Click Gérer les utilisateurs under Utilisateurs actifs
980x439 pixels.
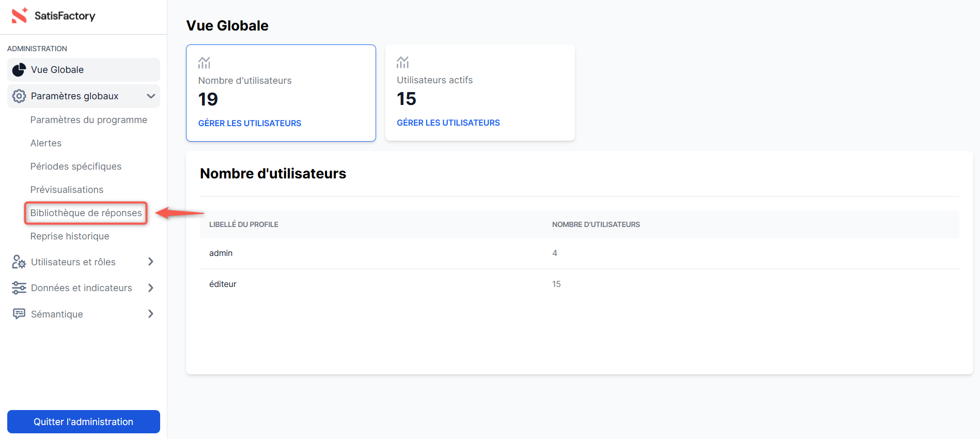(x=448, y=123)
